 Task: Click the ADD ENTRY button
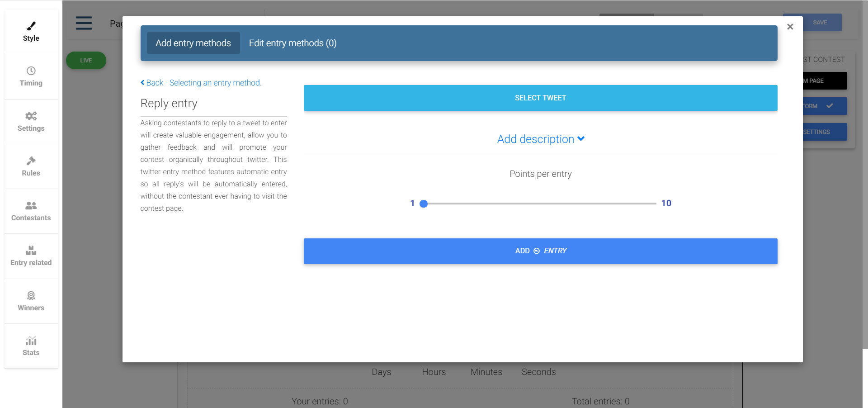point(540,251)
